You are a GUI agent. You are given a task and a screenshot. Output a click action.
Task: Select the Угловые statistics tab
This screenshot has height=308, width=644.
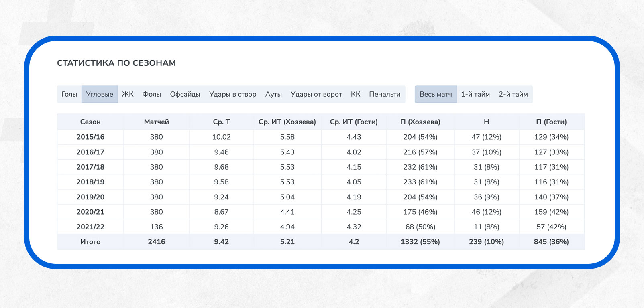[100, 94]
